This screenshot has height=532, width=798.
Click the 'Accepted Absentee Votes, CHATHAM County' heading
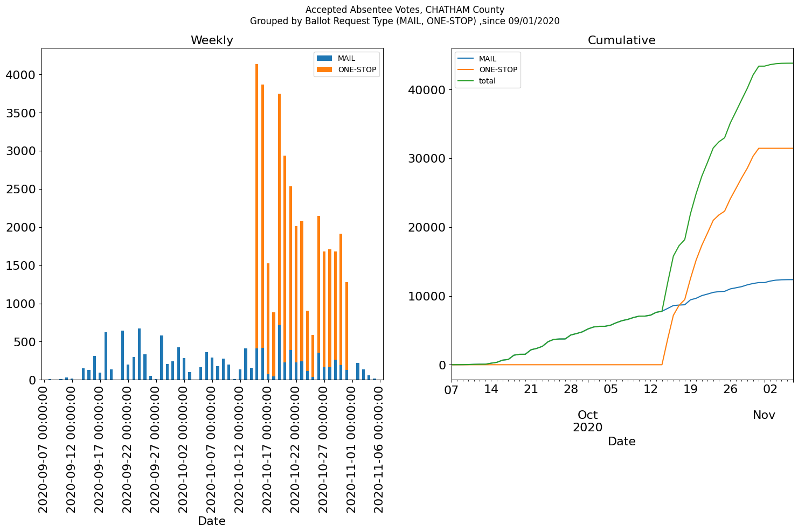405,10
